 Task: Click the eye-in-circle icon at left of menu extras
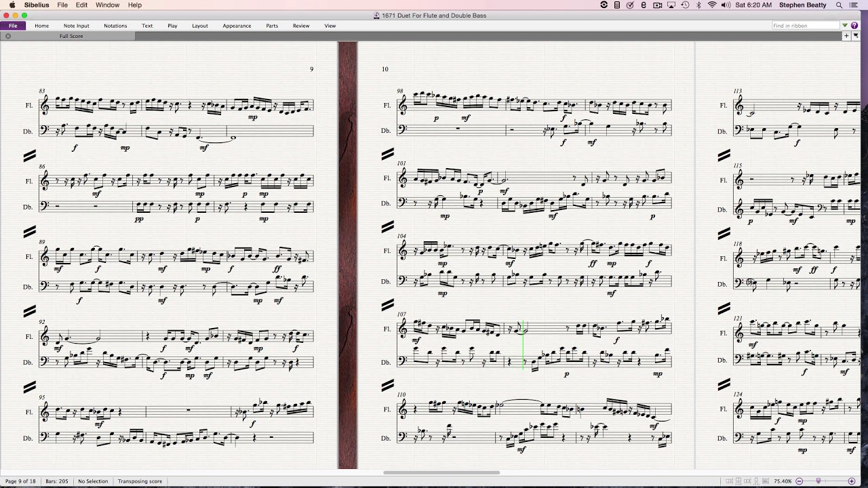point(604,5)
